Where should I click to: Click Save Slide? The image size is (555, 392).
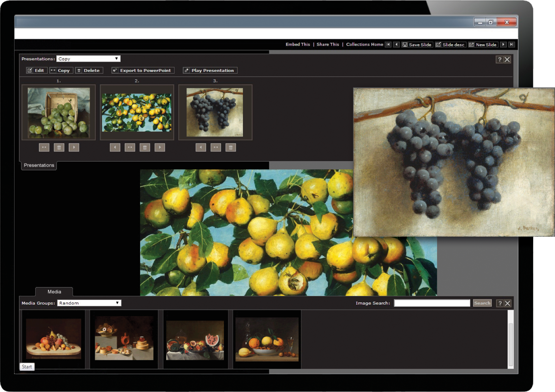pos(417,45)
